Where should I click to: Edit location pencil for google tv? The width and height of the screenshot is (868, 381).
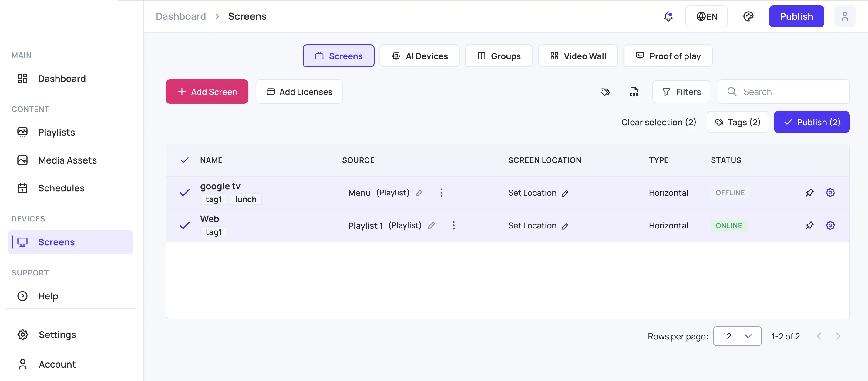(x=565, y=194)
